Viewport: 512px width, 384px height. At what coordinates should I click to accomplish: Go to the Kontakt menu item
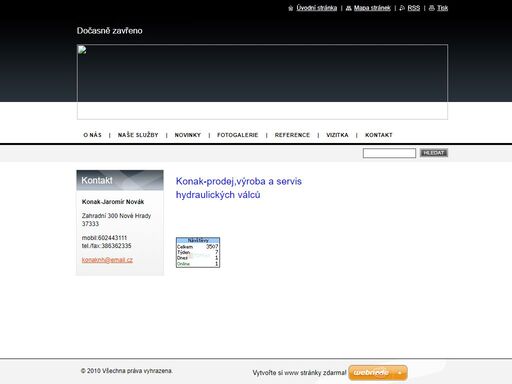tap(379, 135)
